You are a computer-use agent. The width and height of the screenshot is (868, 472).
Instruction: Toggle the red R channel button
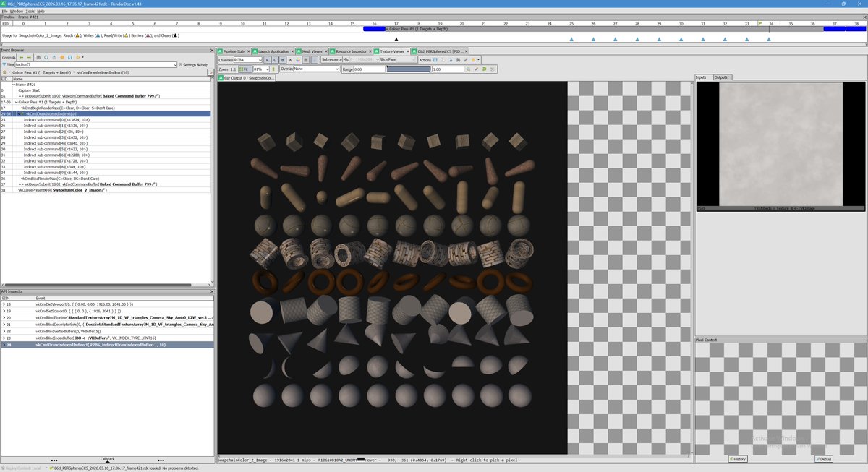coord(267,60)
